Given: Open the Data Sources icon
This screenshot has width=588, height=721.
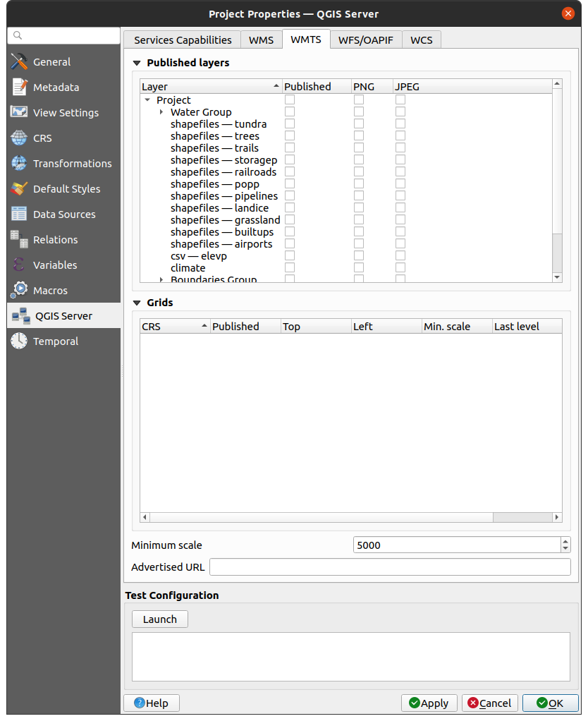Looking at the screenshot, I should click(20, 214).
